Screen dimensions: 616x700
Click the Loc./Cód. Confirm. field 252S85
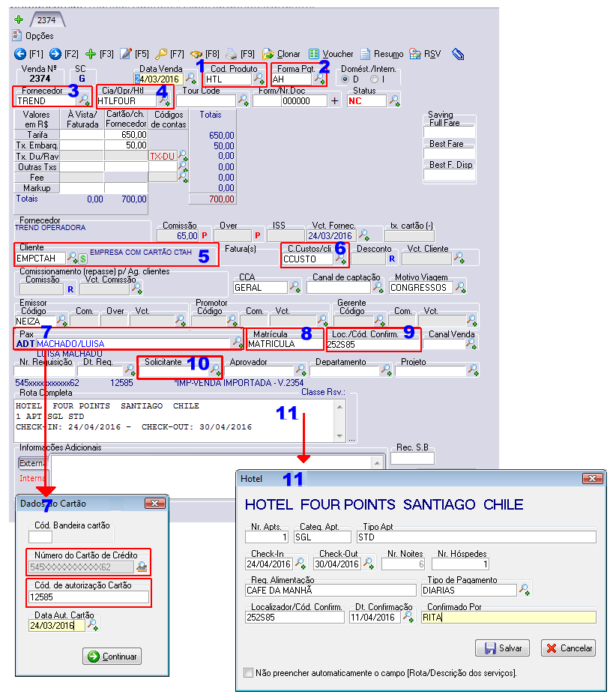[x=373, y=344]
